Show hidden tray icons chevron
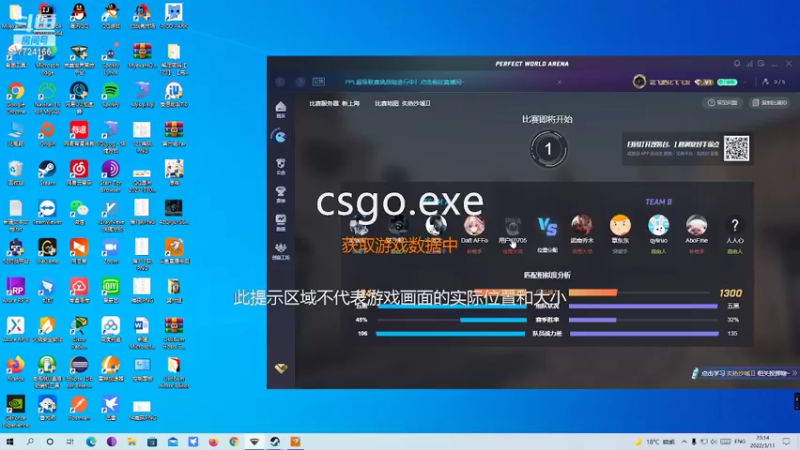 684,441
